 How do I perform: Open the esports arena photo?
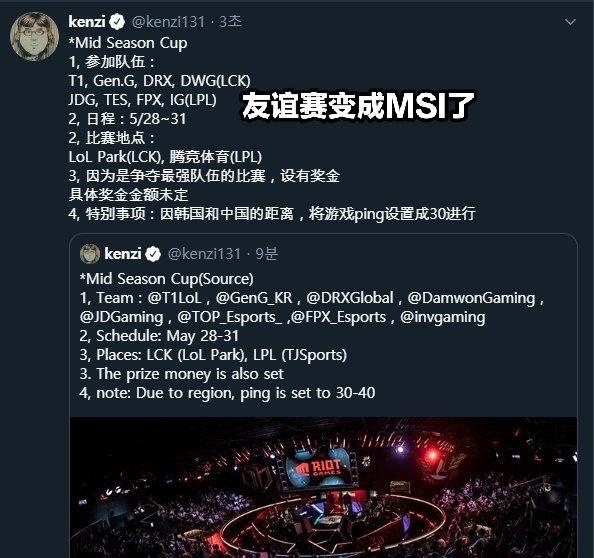pyautogui.click(x=324, y=487)
